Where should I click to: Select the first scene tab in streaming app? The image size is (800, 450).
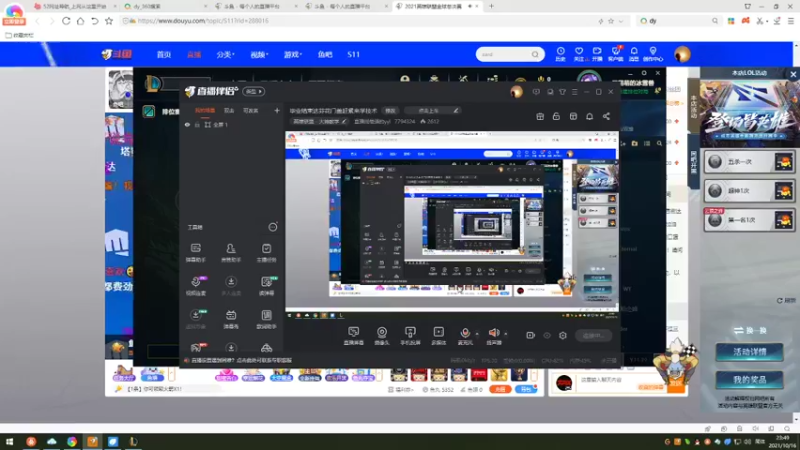pyautogui.click(x=205, y=110)
